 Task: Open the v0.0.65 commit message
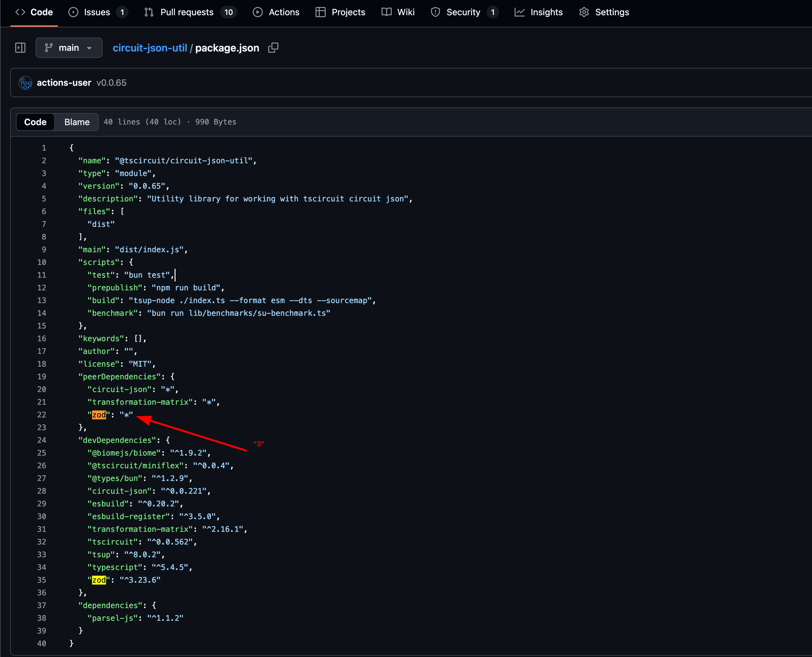click(111, 83)
